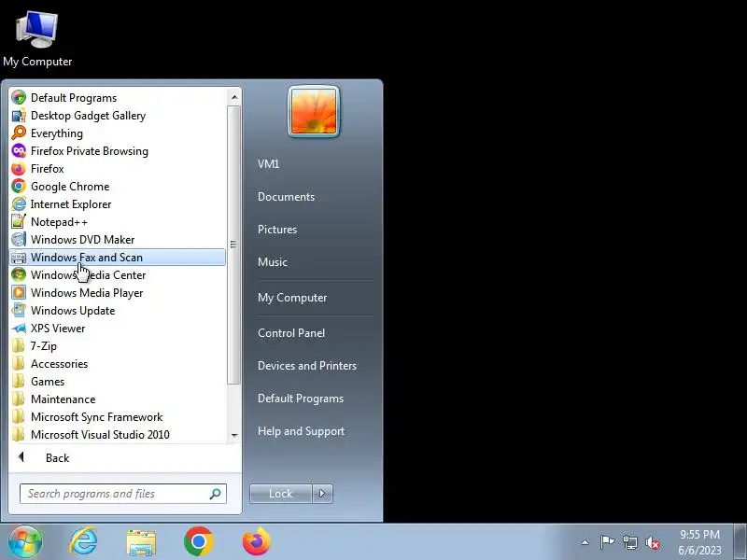This screenshot has width=747, height=560.
Task: Launch the Google Chrome icon in the programs list
Action: 19,186
